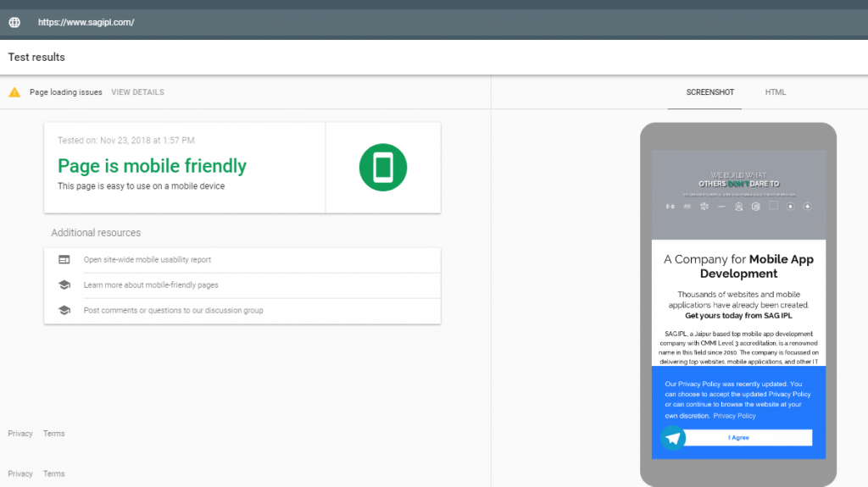Click the Page is mobile friendly heading

(x=152, y=166)
